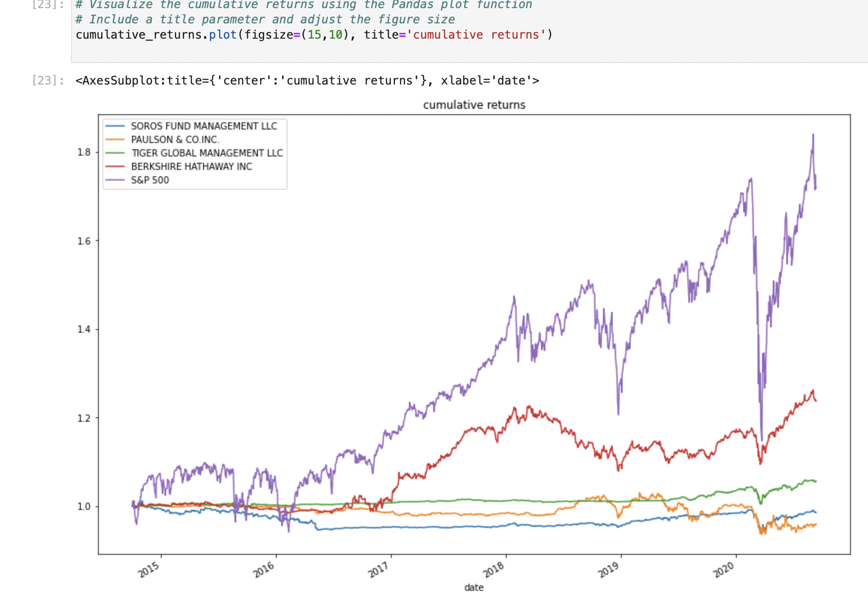This screenshot has height=598, width=868.
Task: Click the word plot in the code
Action: 223,34
